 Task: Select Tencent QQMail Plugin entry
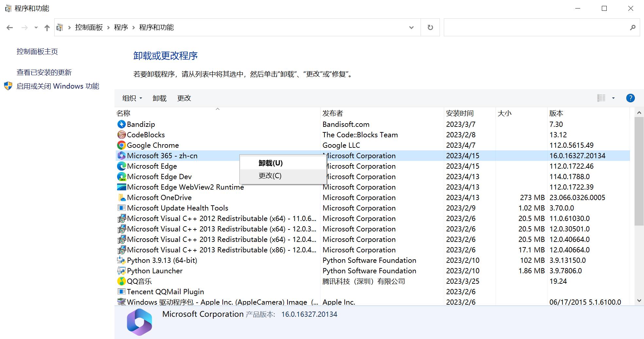pos(373,292)
